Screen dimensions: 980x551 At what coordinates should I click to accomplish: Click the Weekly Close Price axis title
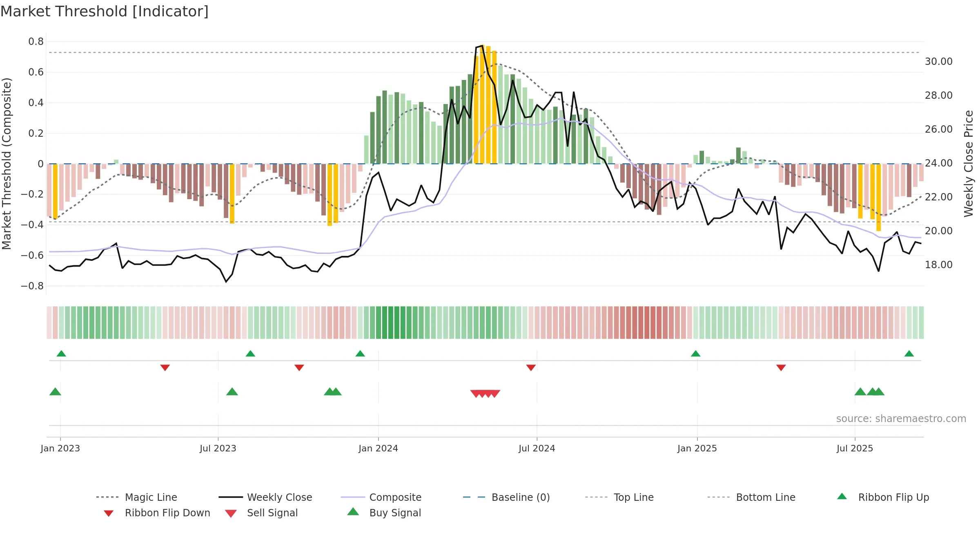[x=969, y=164]
